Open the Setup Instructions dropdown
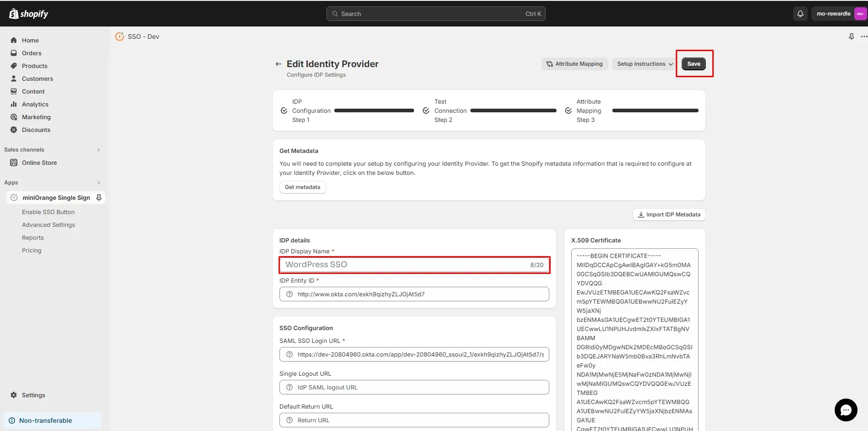 pos(644,64)
